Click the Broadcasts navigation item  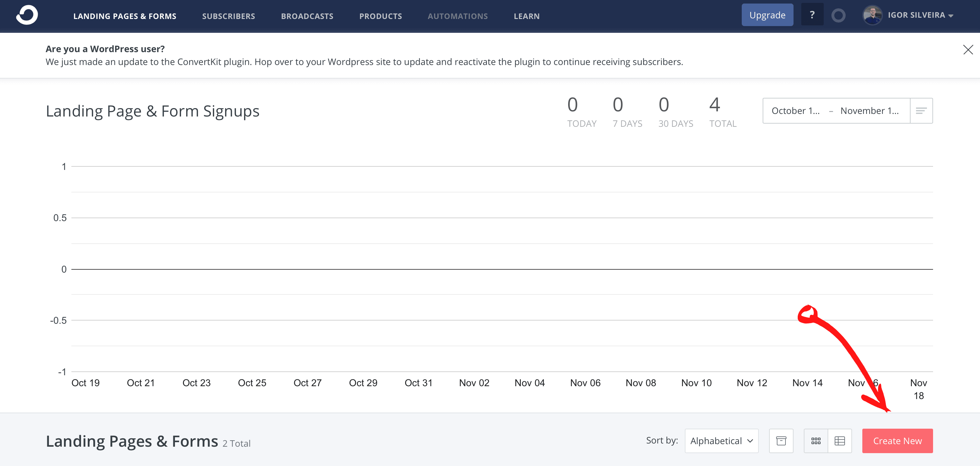pyautogui.click(x=307, y=16)
